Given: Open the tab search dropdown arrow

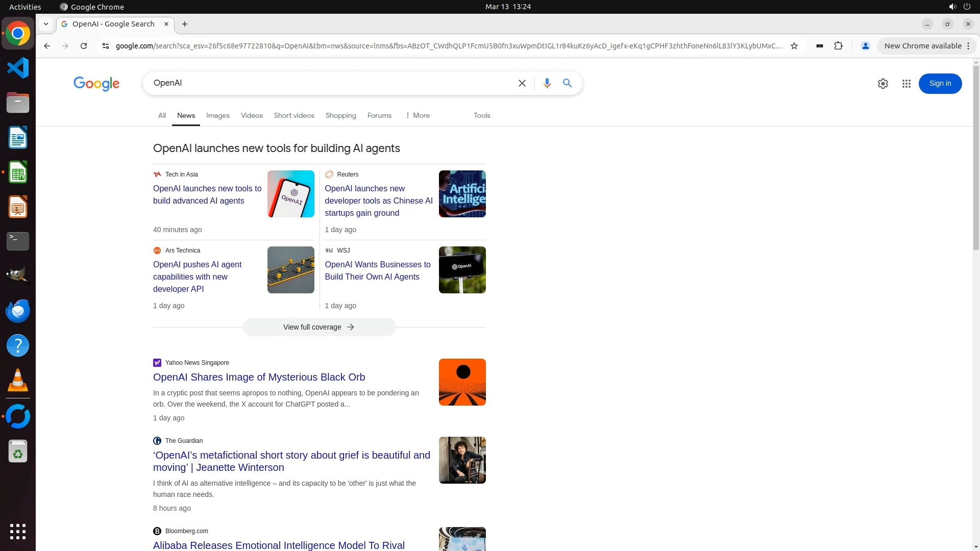Looking at the screenshot, I should [46, 24].
